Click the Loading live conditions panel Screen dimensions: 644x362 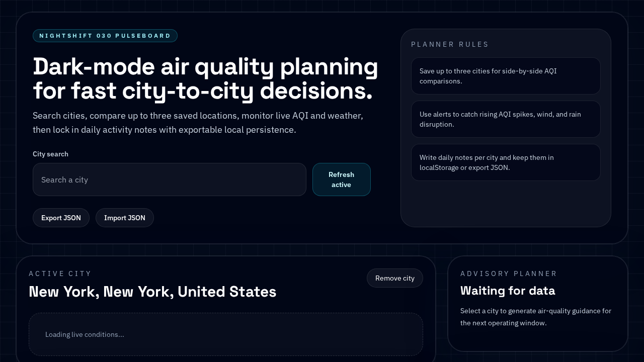click(x=226, y=334)
